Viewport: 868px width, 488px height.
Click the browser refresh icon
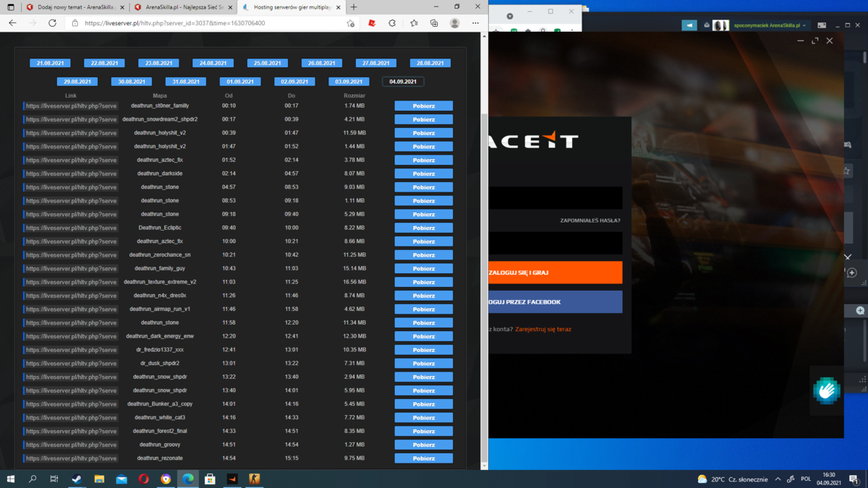point(52,23)
